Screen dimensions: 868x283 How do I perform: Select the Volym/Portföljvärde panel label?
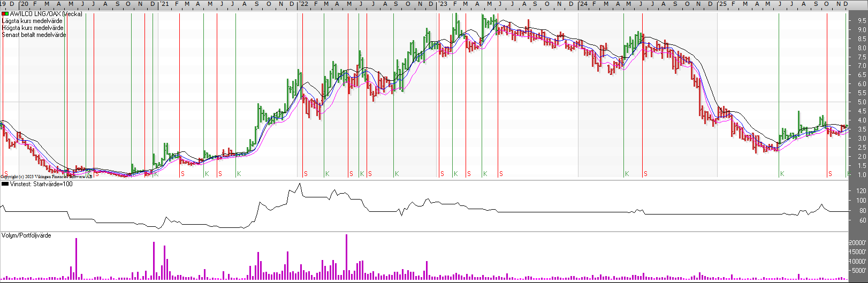(27, 235)
